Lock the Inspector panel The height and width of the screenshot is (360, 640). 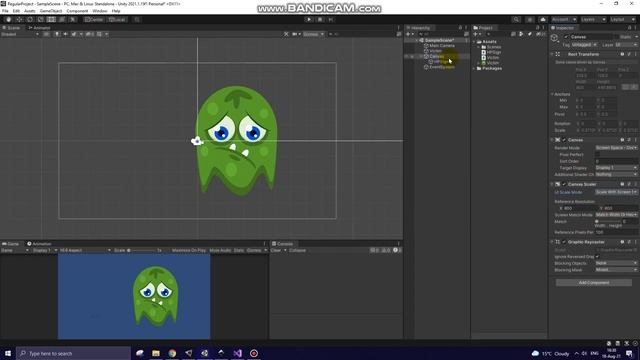(x=629, y=28)
